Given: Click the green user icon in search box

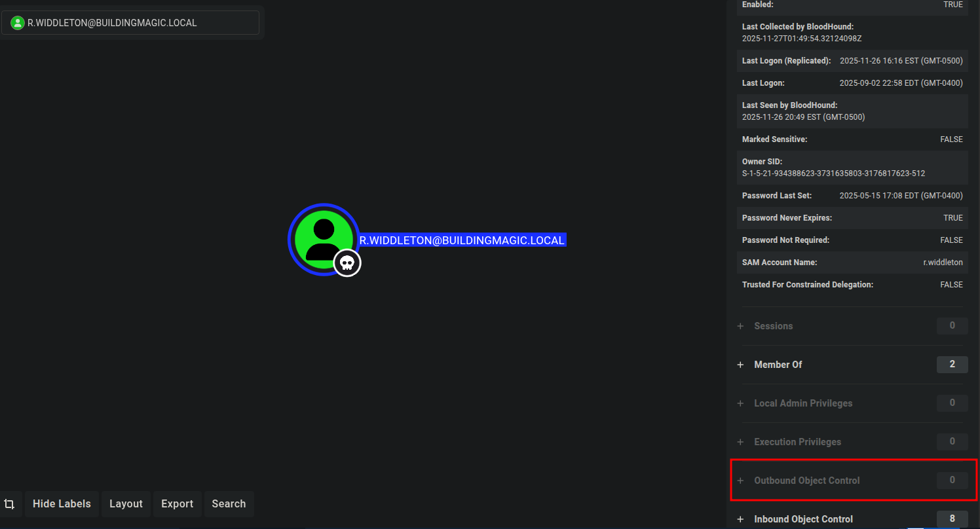Looking at the screenshot, I should pos(18,23).
